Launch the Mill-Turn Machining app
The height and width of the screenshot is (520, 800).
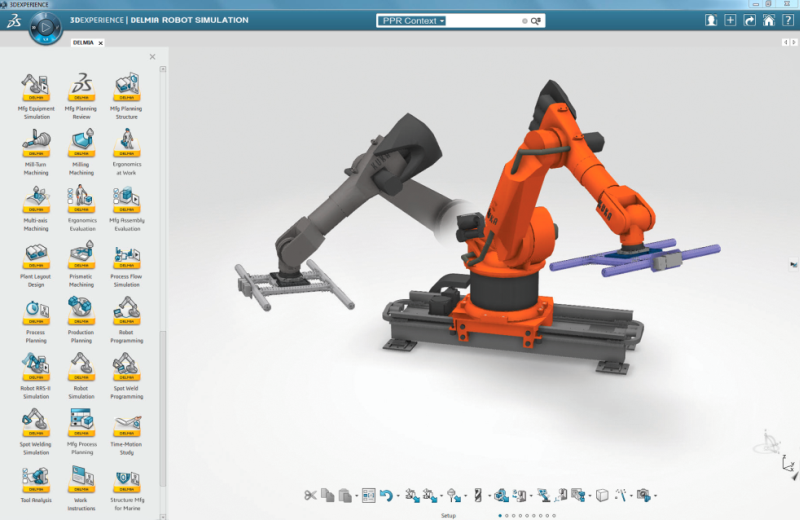[x=36, y=152]
